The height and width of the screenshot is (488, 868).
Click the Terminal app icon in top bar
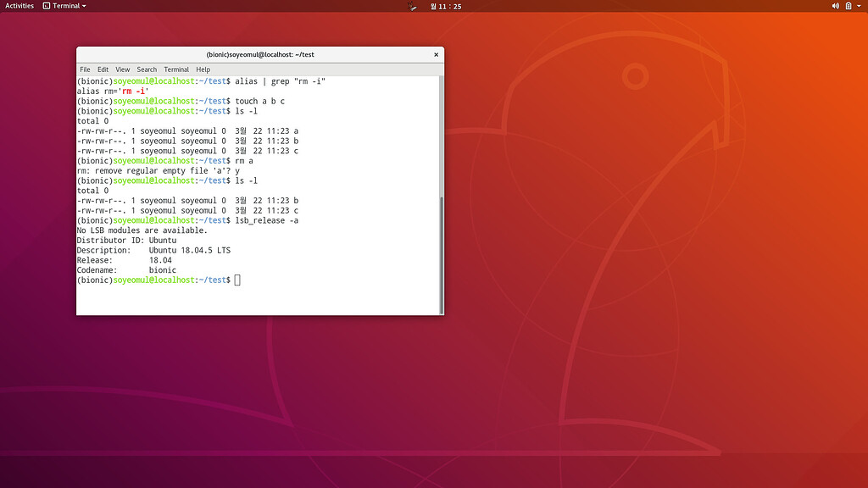coord(47,6)
